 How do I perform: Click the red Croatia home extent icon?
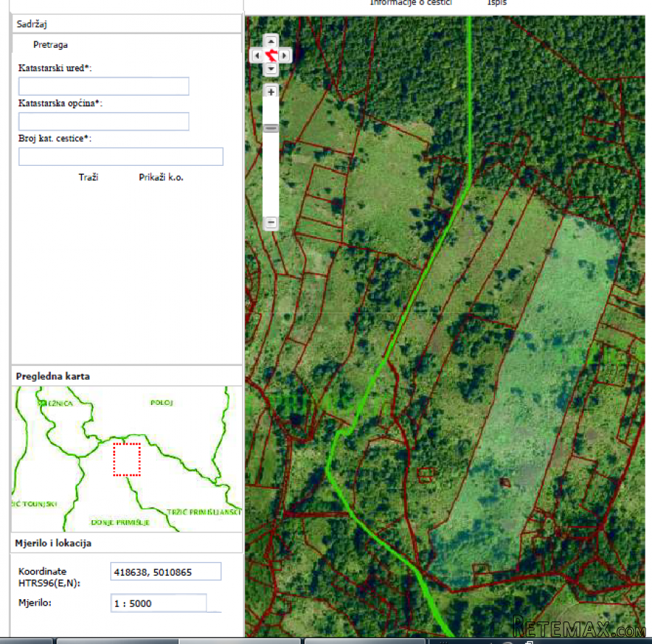pos(271,55)
